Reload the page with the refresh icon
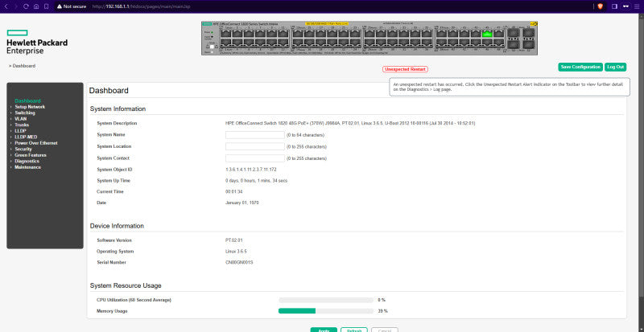The width and height of the screenshot is (644, 332). point(26,6)
